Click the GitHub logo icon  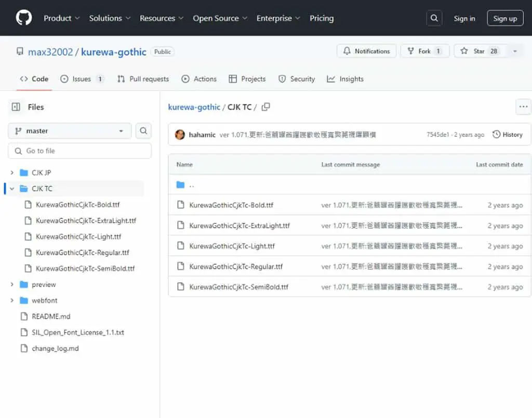pos(24,18)
